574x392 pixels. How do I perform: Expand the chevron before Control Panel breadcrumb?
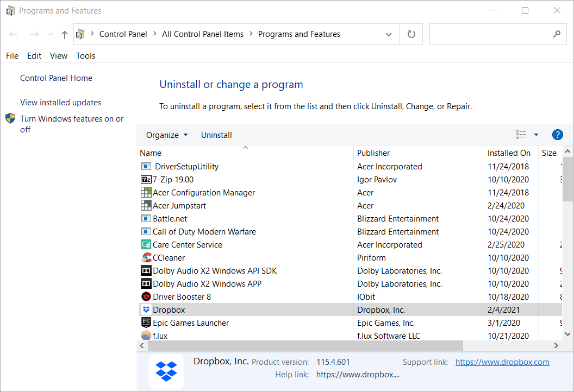[92, 34]
